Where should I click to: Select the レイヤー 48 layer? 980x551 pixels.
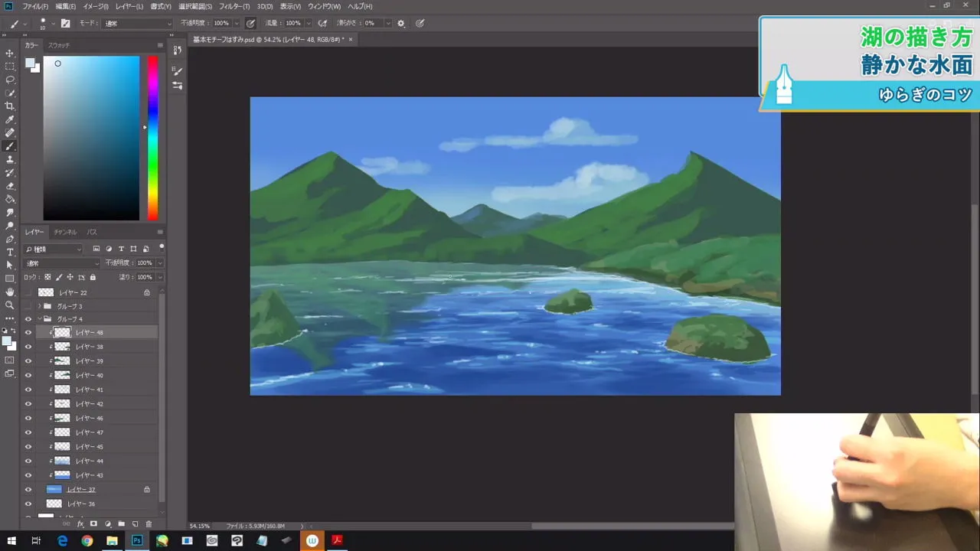[90, 332]
